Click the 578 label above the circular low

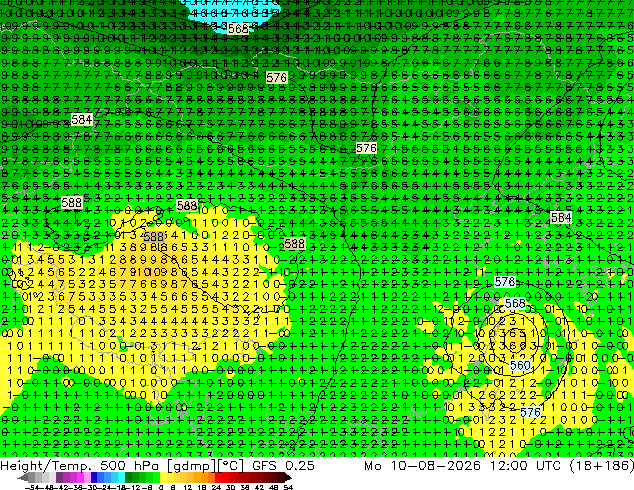coord(505,282)
